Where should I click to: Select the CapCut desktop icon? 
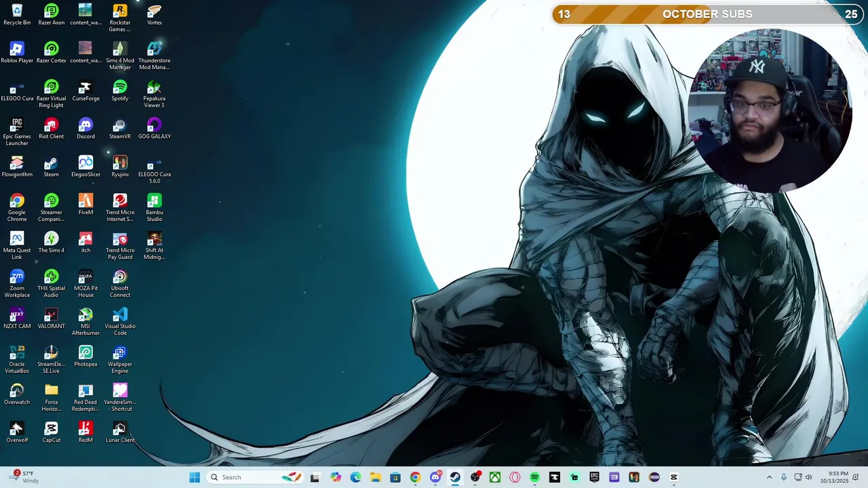[52, 432]
